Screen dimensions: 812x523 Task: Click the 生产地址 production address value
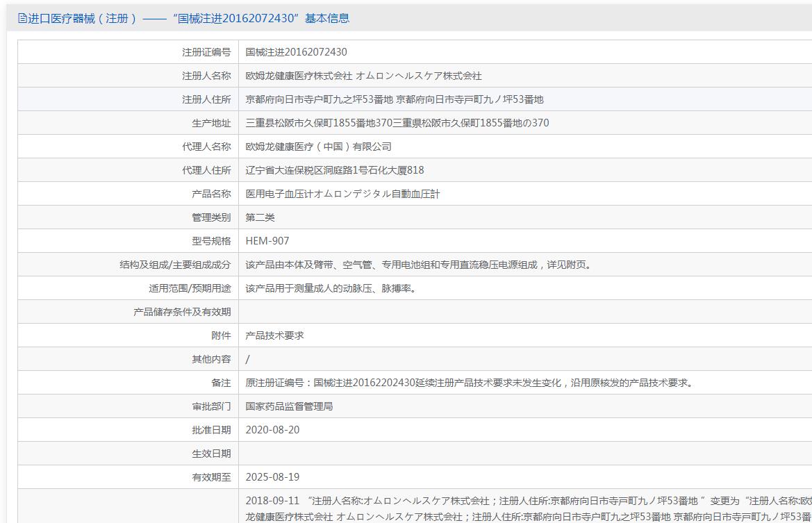click(x=397, y=123)
